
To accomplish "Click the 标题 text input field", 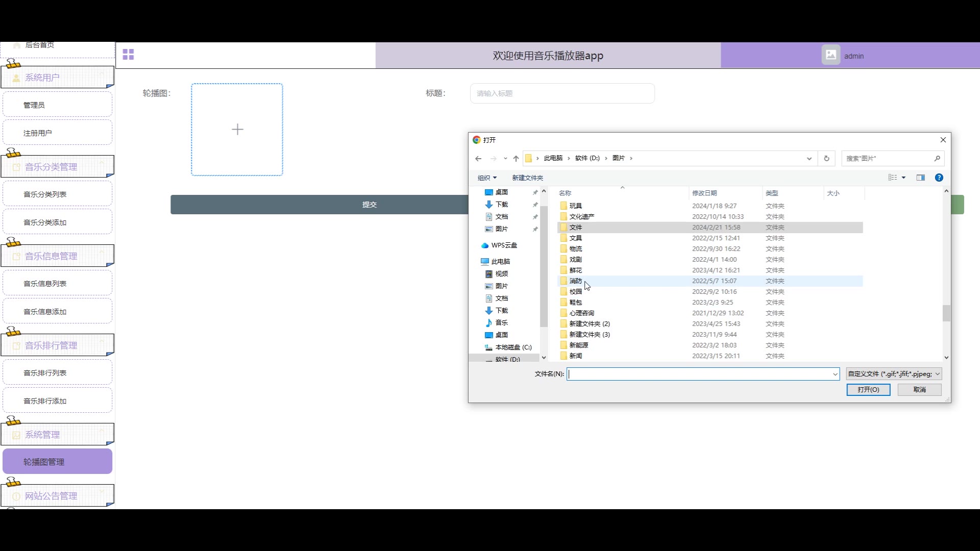I will click(562, 93).
